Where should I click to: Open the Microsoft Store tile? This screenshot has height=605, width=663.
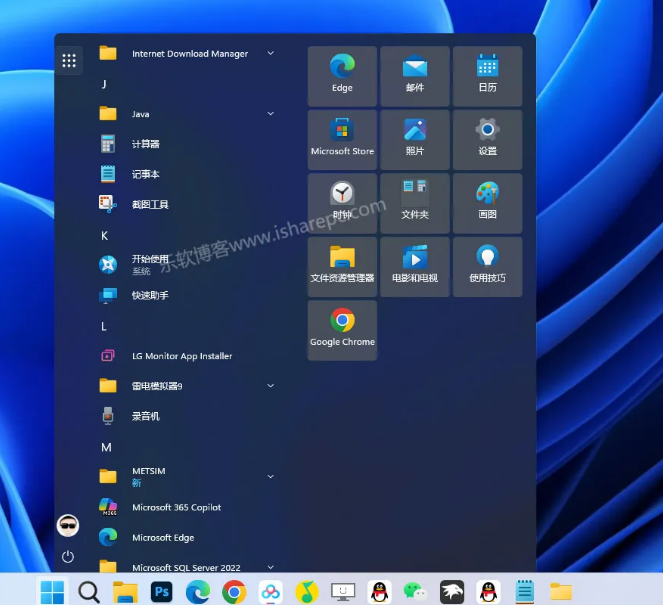342,139
